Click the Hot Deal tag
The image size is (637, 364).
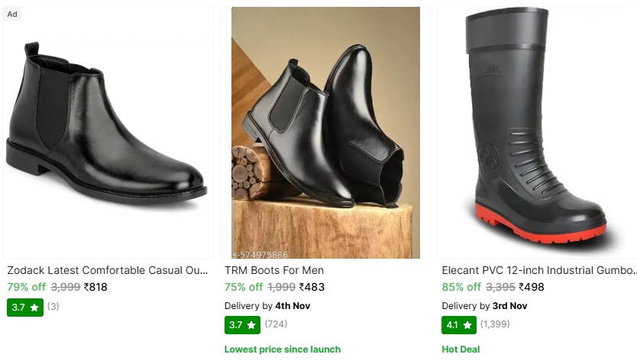461,350
